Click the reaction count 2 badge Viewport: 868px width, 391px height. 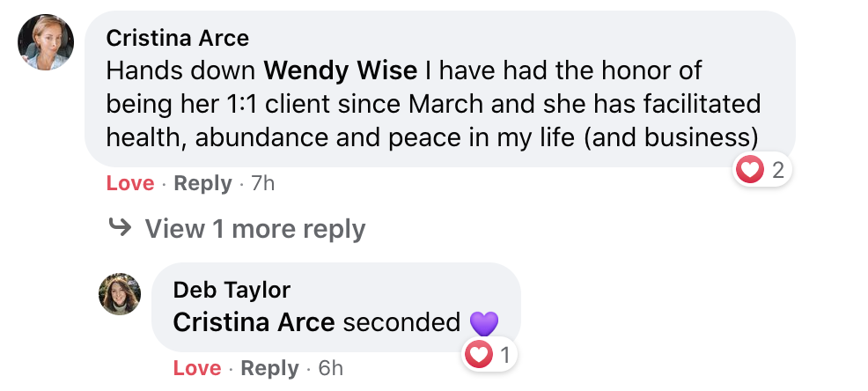click(x=777, y=170)
